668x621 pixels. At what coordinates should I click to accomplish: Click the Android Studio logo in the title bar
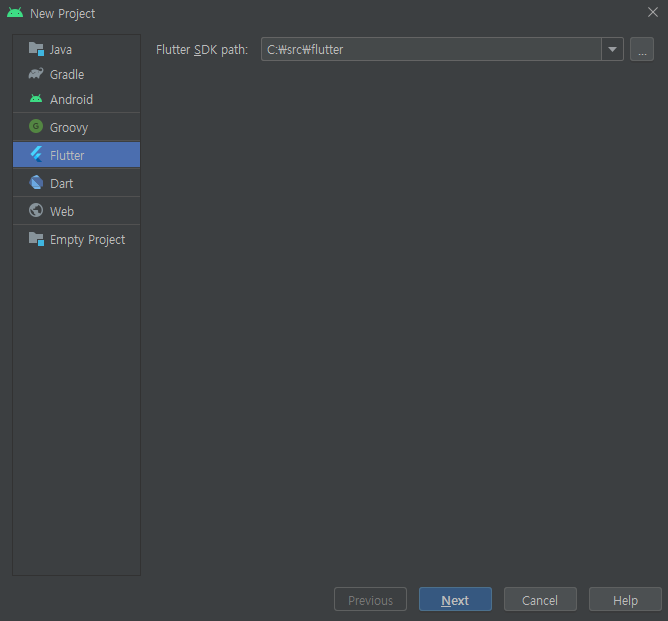15,12
